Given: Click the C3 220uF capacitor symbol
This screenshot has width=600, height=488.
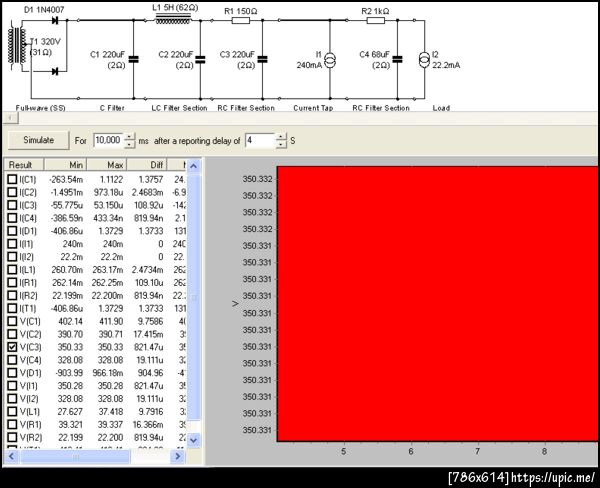Looking at the screenshot, I should pyautogui.click(x=262, y=59).
